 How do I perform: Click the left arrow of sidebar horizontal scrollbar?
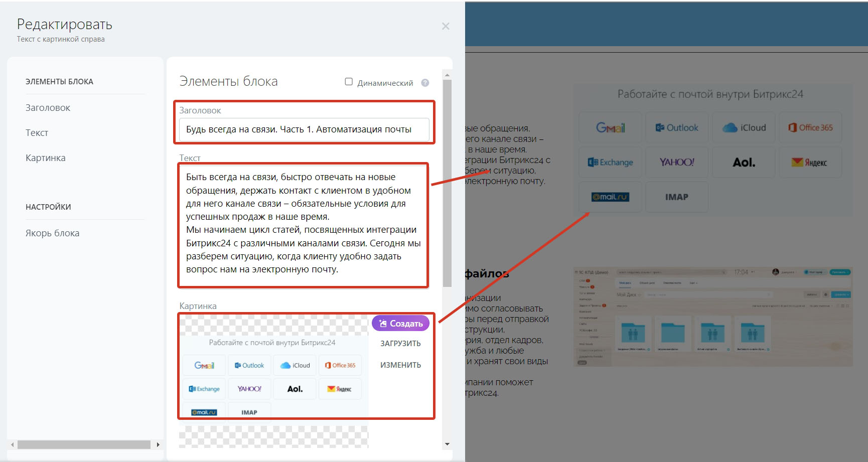[12, 444]
